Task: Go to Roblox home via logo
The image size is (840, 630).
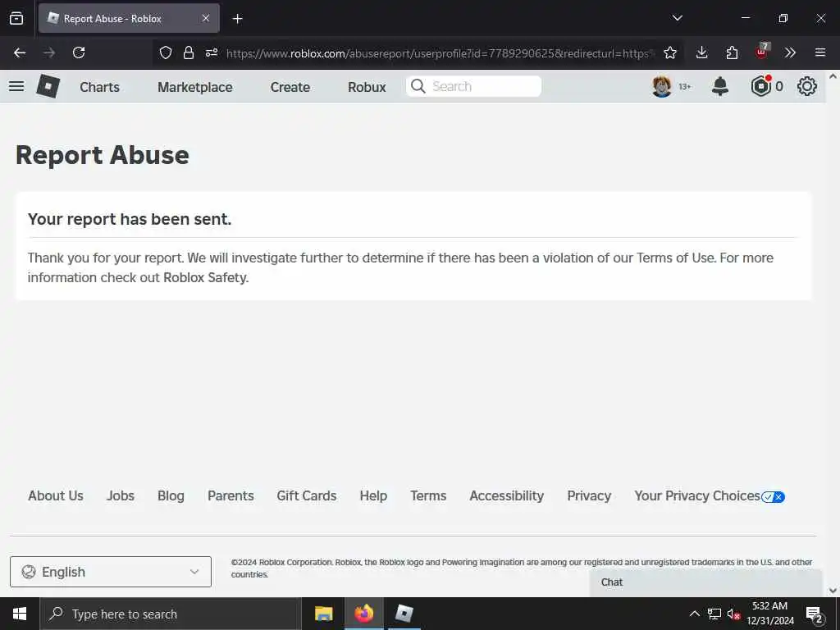Action: [x=48, y=86]
